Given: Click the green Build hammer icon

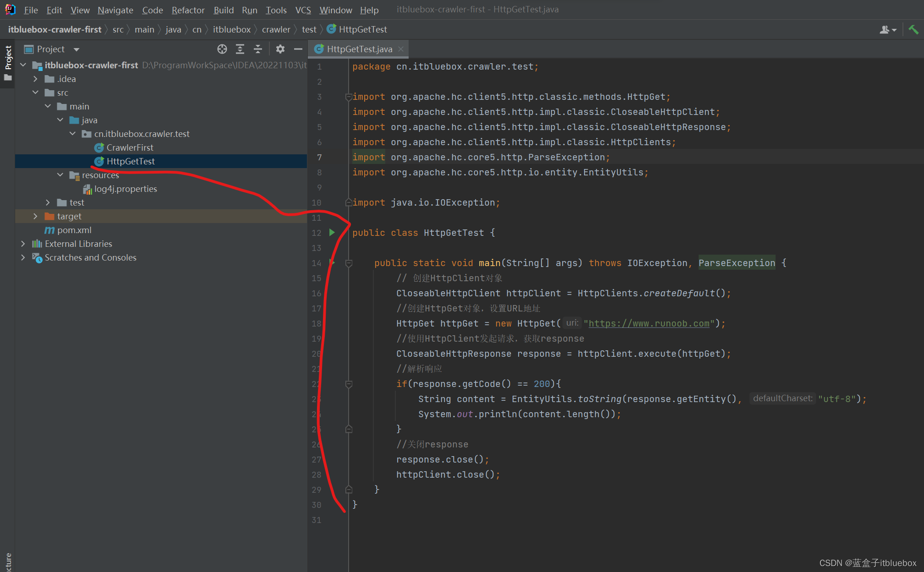Looking at the screenshot, I should [913, 30].
